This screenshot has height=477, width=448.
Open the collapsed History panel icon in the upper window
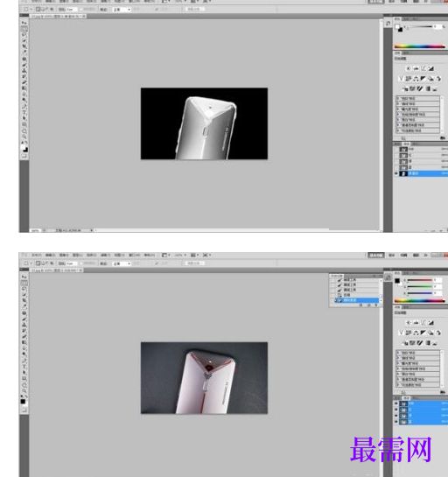click(x=388, y=24)
